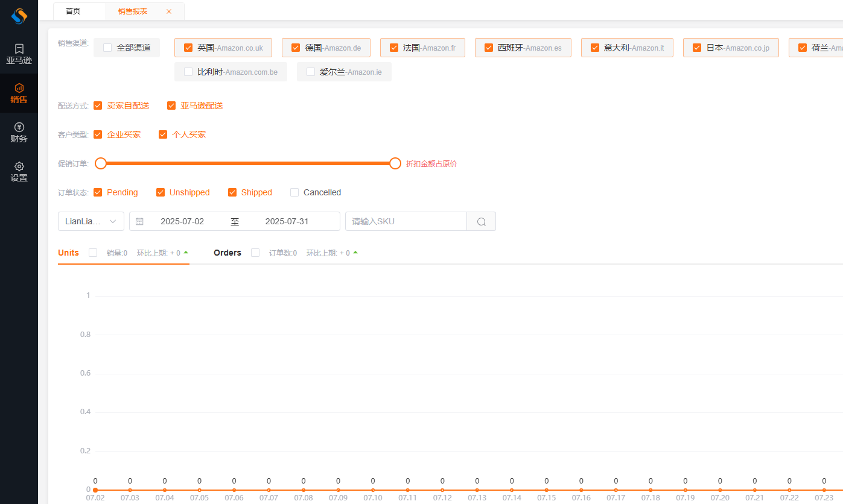Select the Orders chart tab
The height and width of the screenshot is (504, 843).
(x=227, y=253)
